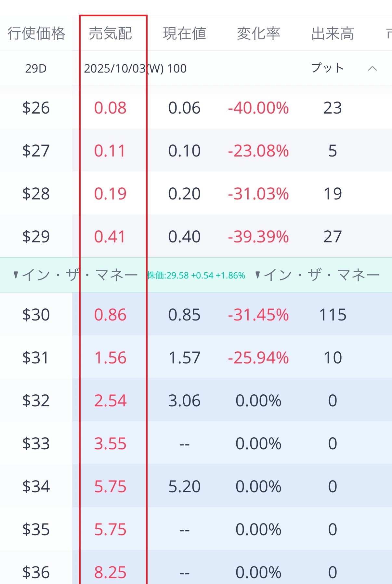
Task: Select the $28 strike price
Action: point(36,194)
